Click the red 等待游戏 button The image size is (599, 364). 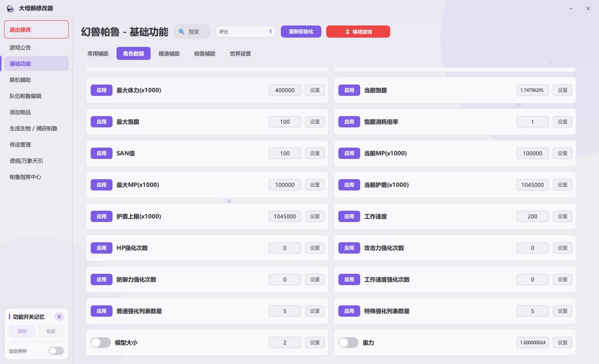coord(358,32)
